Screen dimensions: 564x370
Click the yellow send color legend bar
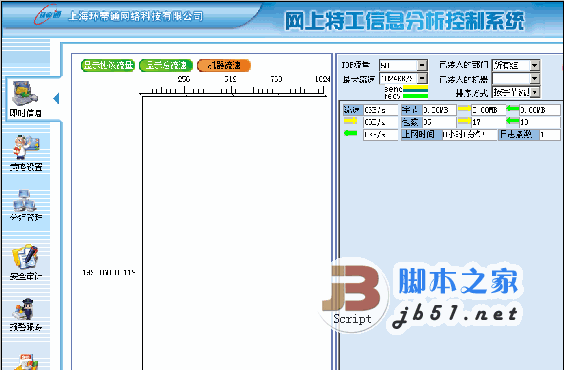pyautogui.click(x=415, y=88)
